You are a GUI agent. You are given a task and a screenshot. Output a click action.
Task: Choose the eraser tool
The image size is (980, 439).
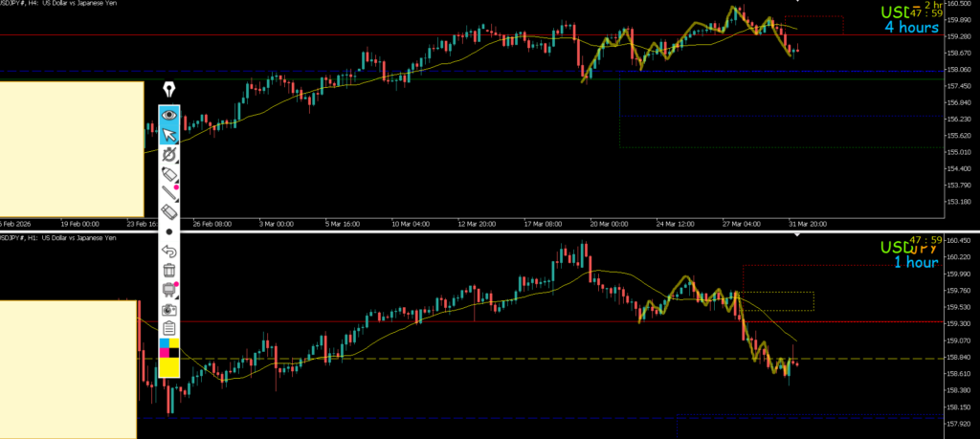coord(169,212)
